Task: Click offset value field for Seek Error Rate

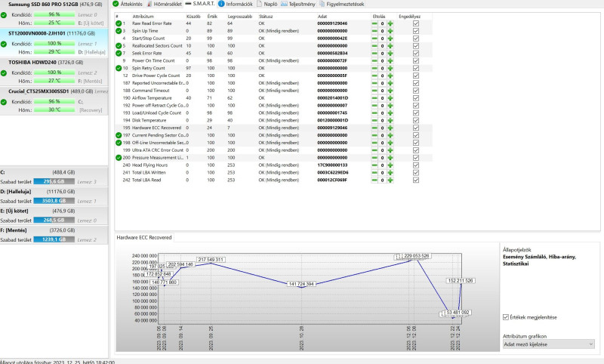Action: point(382,53)
